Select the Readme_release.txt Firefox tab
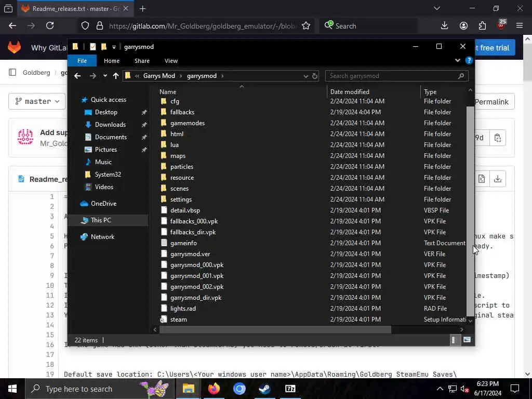Image resolution: width=532 pixels, height=399 pixels. click(x=75, y=8)
